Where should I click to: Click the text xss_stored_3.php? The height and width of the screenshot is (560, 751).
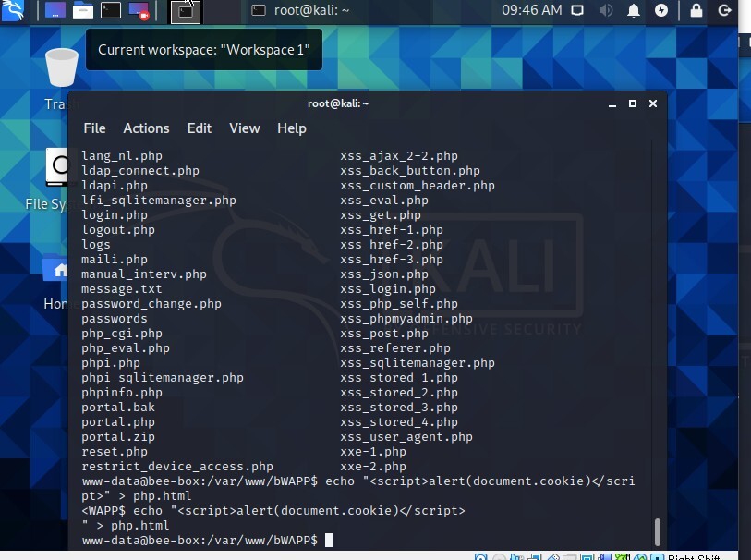point(399,408)
